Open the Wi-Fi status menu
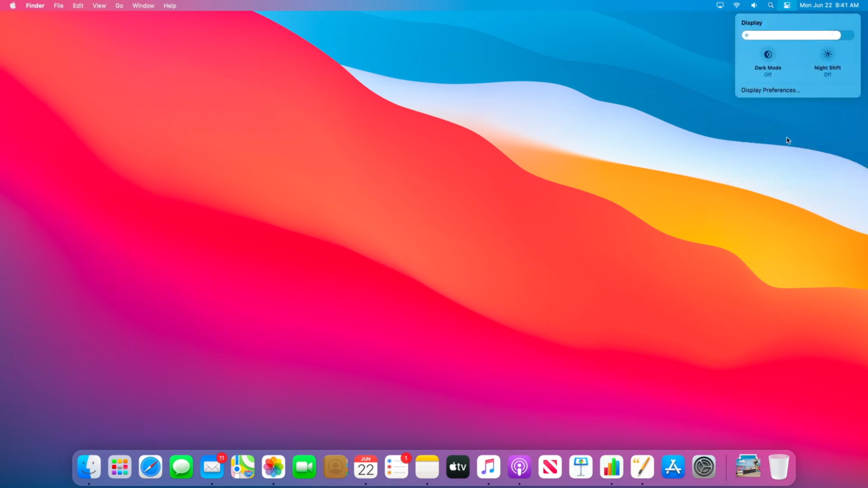 [736, 5]
